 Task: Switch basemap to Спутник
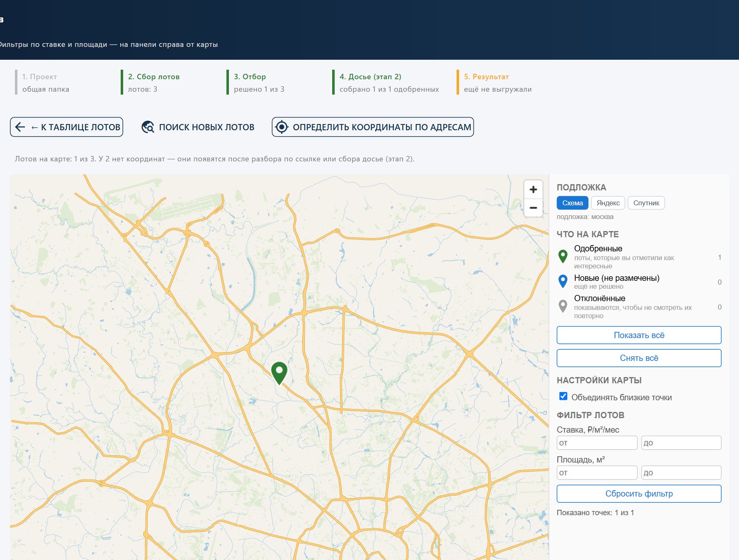pos(646,203)
